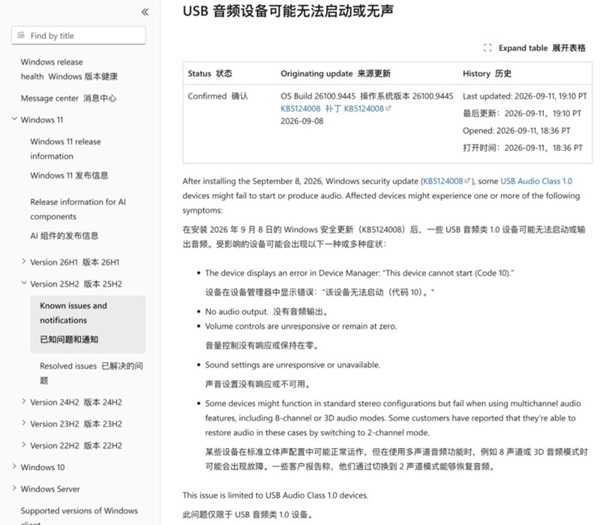Click 'This device cannot start (Code 10)' bullet
Screen dimensions: 600x525
[x=359, y=273]
